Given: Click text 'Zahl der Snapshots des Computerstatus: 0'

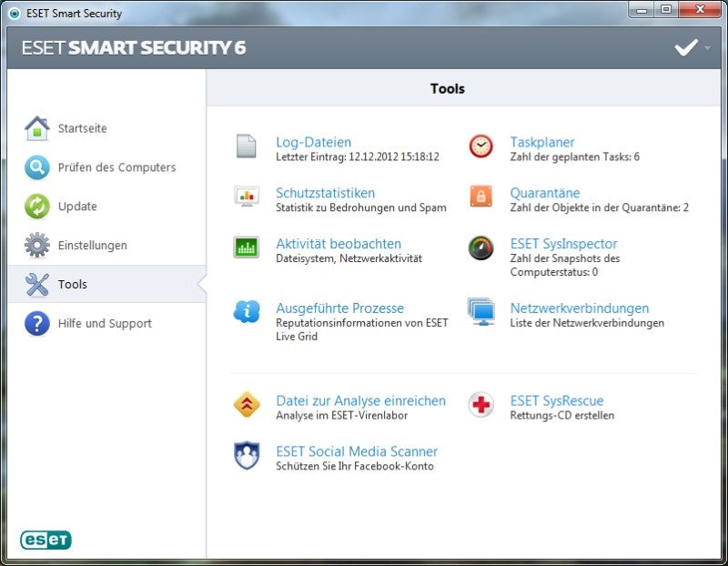Looking at the screenshot, I should pos(565,265).
